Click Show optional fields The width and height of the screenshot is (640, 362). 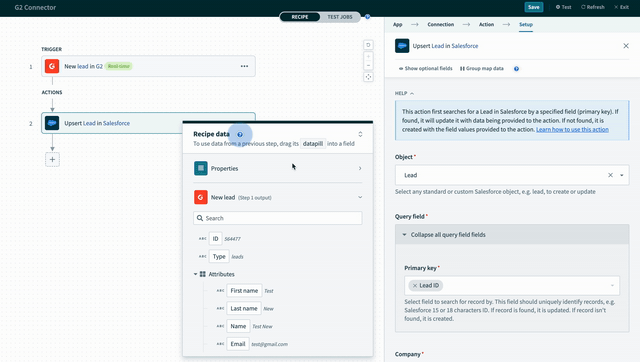(x=425, y=69)
